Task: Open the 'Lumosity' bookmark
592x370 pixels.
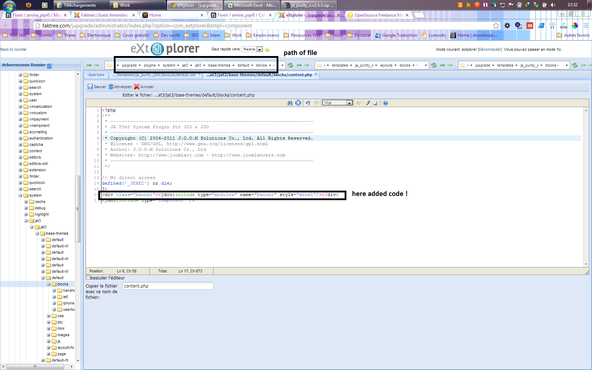Action: pos(434,35)
